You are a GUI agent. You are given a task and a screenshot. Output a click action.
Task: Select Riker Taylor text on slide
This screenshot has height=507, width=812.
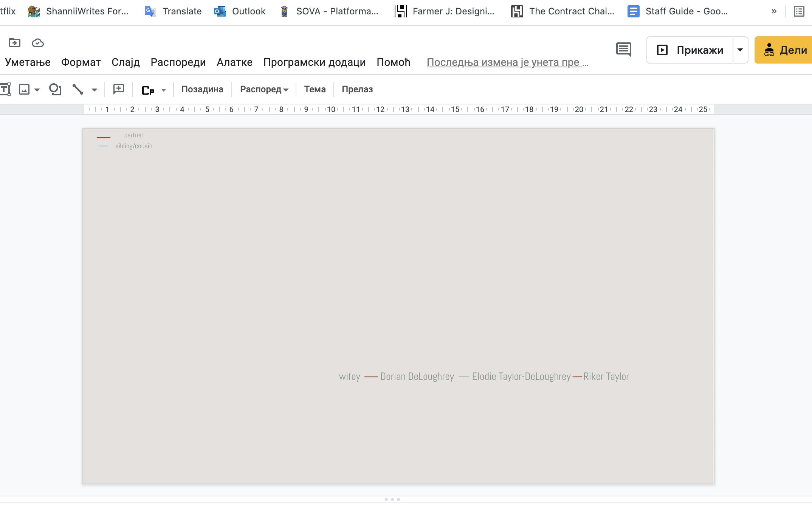(x=606, y=376)
